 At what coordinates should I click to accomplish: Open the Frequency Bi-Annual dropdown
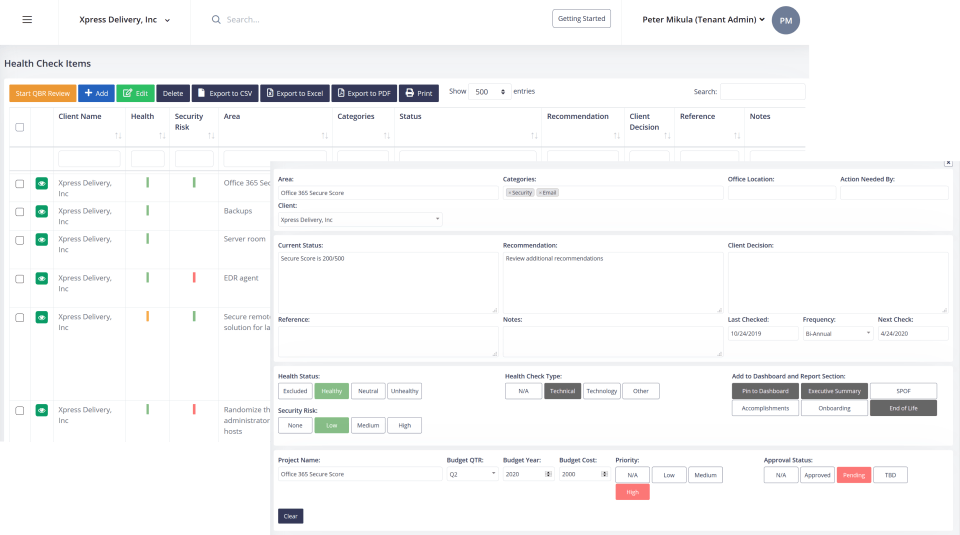[838, 334]
